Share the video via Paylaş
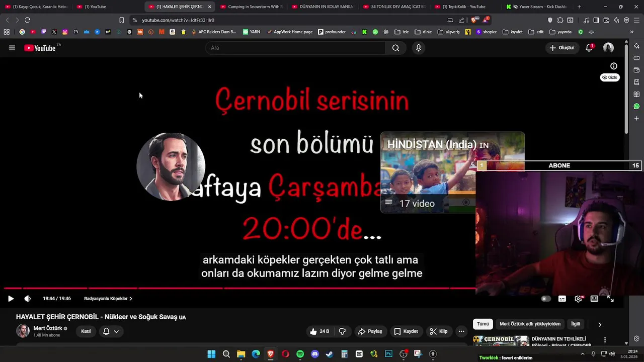Viewport: 644px width, 362px height. point(370,331)
